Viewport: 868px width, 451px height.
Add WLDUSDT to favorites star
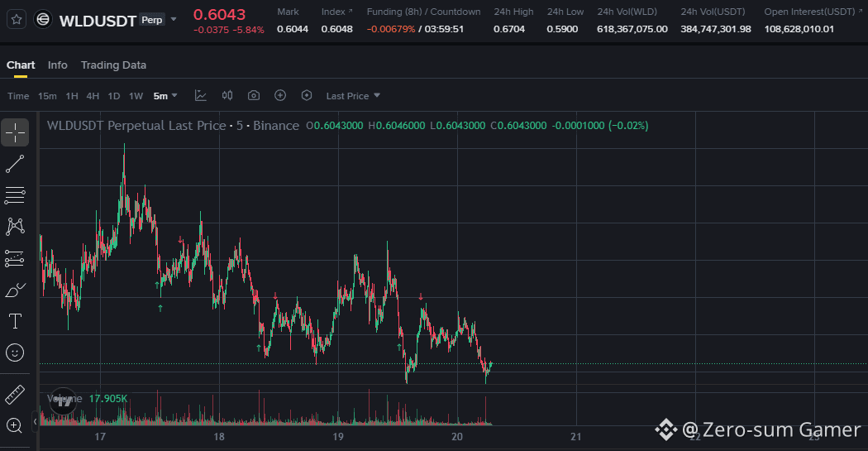click(17, 19)
